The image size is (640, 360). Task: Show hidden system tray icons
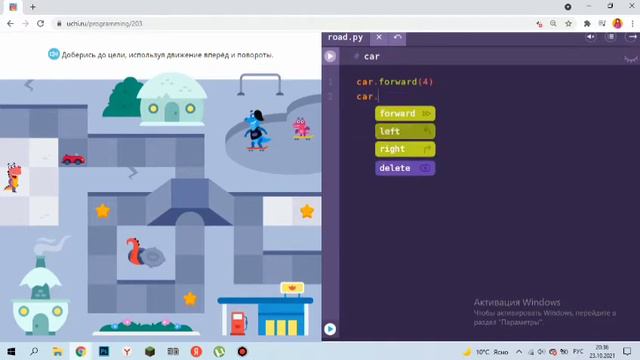click(519, 351)
